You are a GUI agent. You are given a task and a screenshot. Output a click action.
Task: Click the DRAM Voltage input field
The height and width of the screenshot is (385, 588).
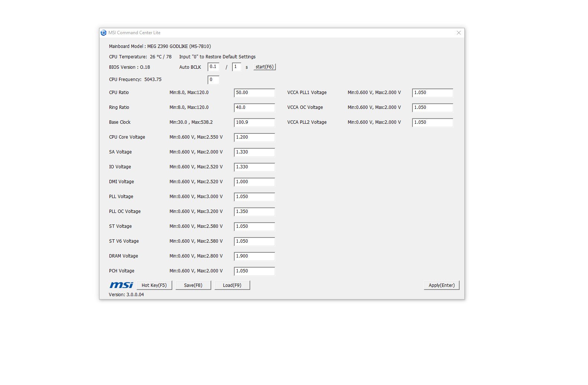pyautogui.click(x=255, y=256)
